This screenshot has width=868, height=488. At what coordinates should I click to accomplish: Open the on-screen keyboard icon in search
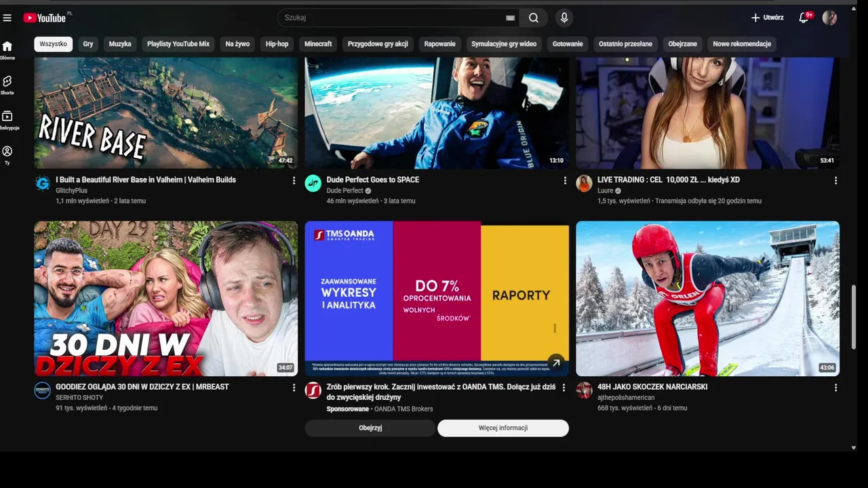pyautogui.click(x=510, y=18)
